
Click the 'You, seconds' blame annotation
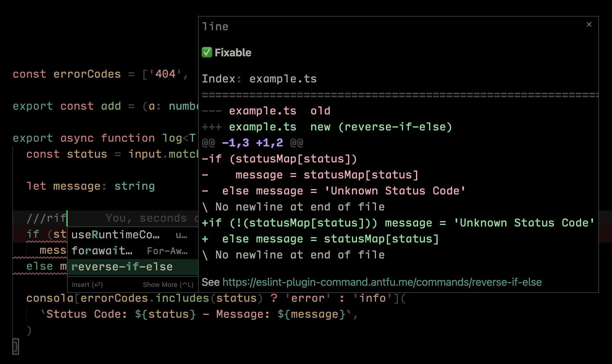146,218
